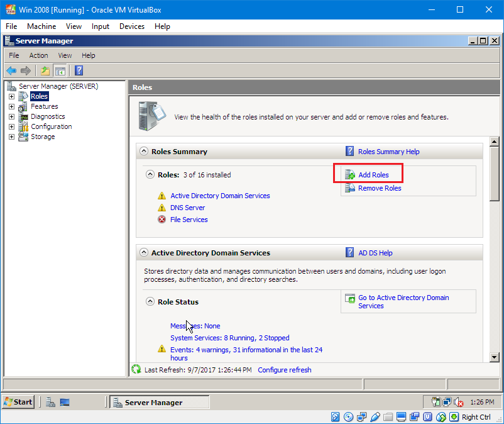Select the Storage tree item

tap(43, 137)
